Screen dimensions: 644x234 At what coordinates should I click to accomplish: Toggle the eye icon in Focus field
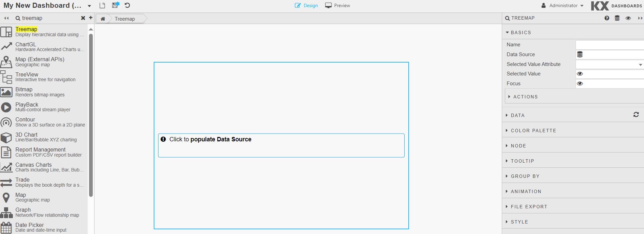pos(580,84)
